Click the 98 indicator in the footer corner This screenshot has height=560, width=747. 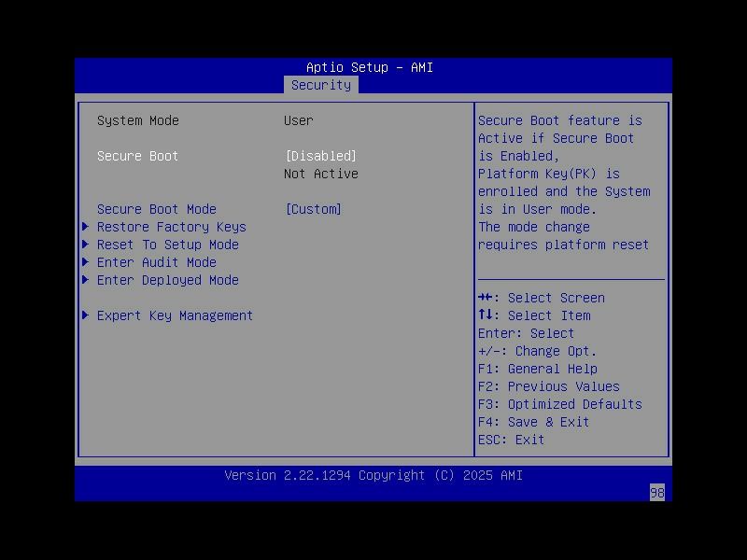point(657,493)
